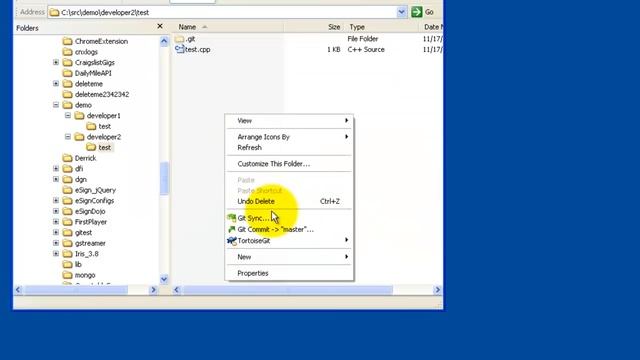The width and height of the screenshot is (640, 360).
Task: Choose Git Sync from context menu
Action: point(289,218)
